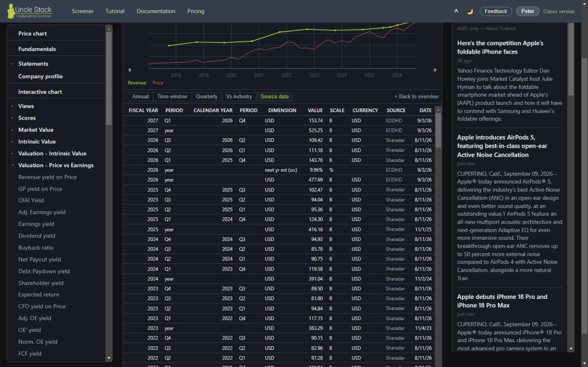588x367 pixels.
Task: Open the Tutorial page
Action: (x=115, y=11)
